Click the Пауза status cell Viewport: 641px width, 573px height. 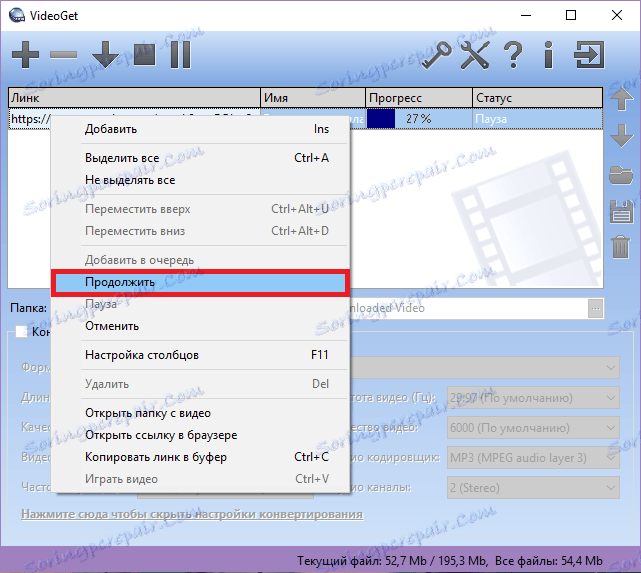coord(538,119)
